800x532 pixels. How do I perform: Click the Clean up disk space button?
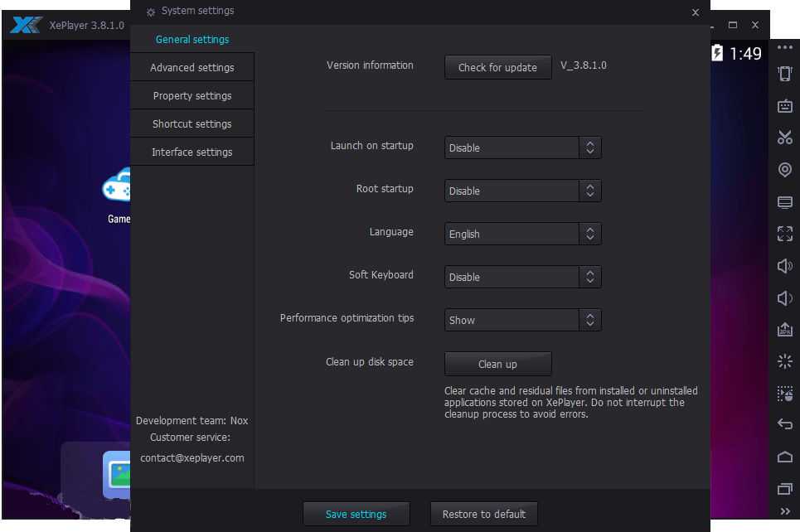pos(497,364)
